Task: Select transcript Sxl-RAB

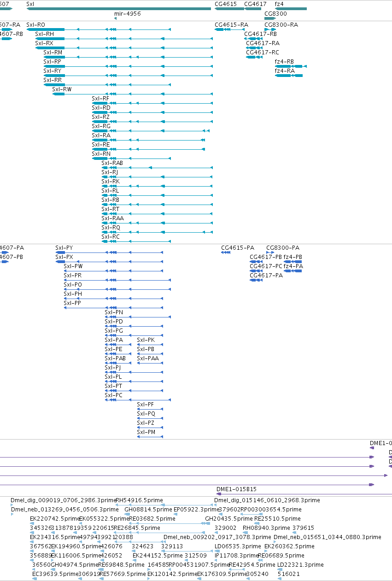Action: pyautogui.click(x=112, y=163)
